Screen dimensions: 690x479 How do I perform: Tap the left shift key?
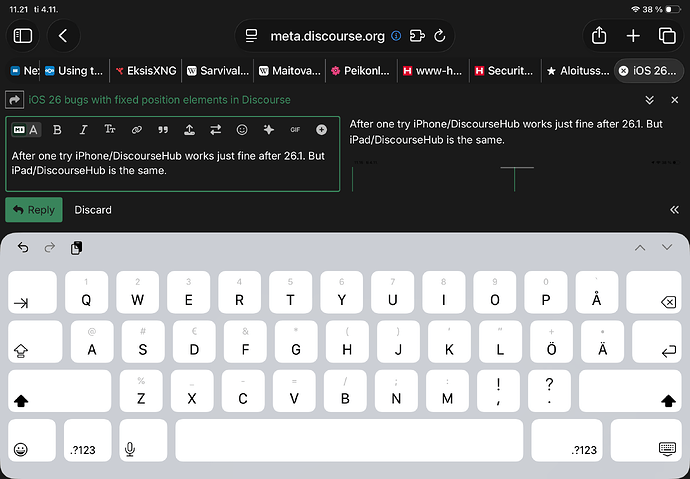tap(59, 391)
